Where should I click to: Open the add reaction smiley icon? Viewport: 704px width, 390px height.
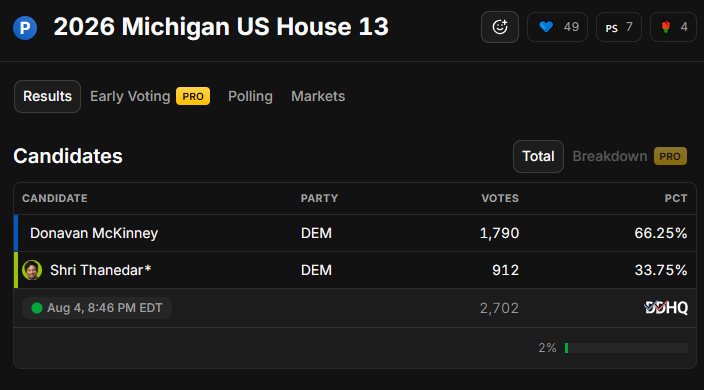point(500,27)
